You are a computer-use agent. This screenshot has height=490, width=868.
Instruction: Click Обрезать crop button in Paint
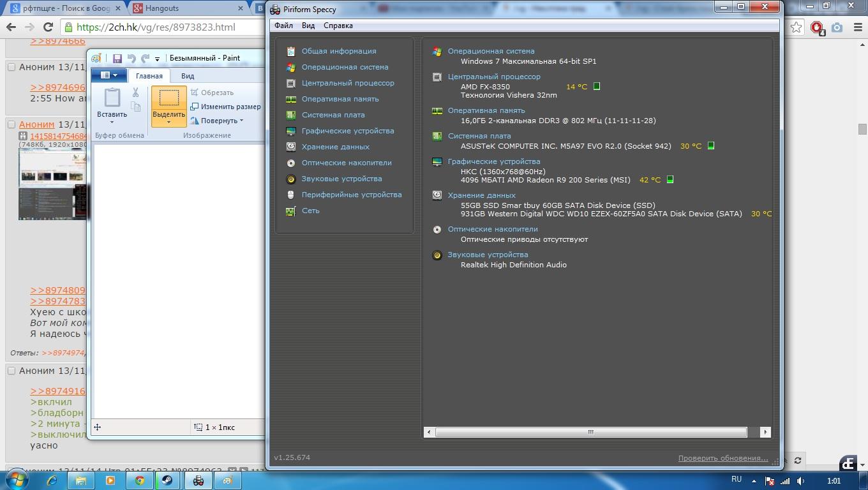(x=212, y=93)
